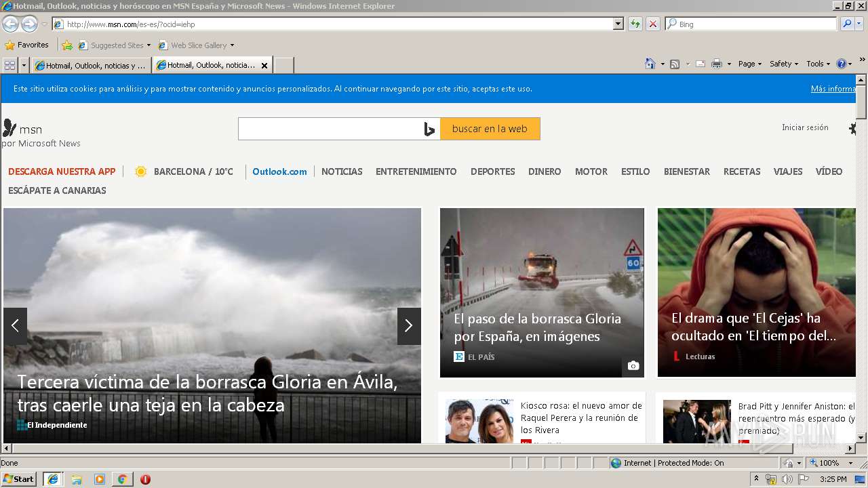Click the red Opera icon in taskbar
The width and height of the screenshot is (868, 488).
(145, 479)
